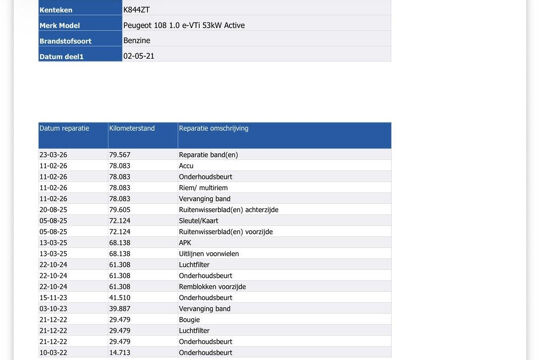Click the Riem/ multiriem entry
The width and height of the screenshot is (540, 360).
203,188
